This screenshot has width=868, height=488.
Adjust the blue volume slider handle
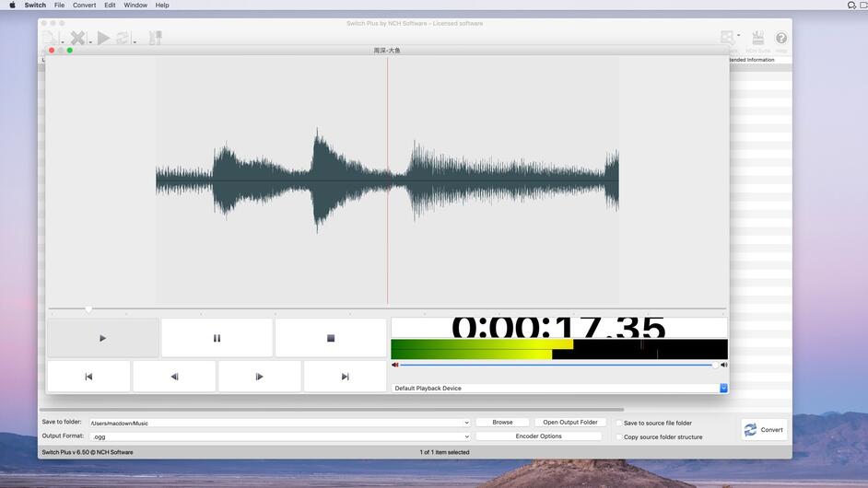pos(715,365)
